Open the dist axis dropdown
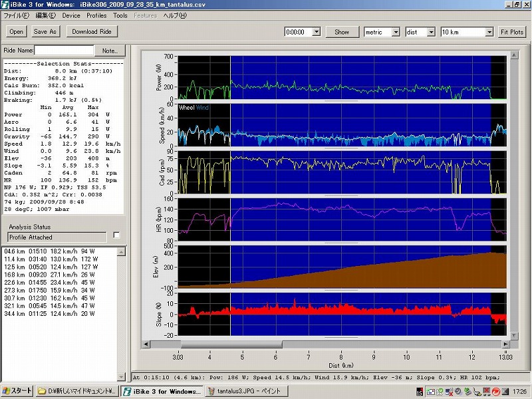Screen dimensions: 532x399 click(430, 32)
